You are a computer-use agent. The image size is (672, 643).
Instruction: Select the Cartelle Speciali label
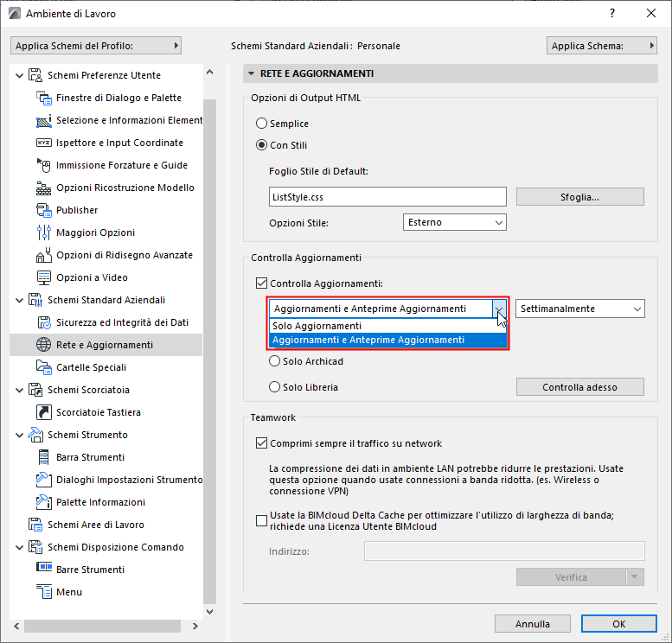92,367
